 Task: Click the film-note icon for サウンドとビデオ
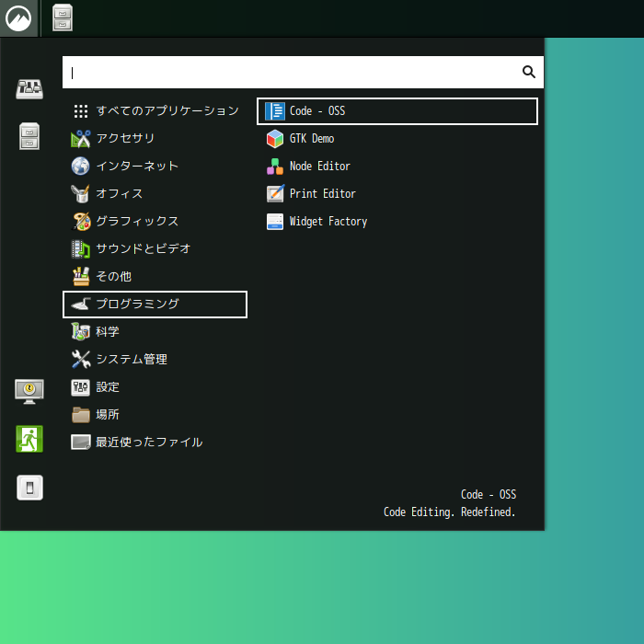[81, 249]
